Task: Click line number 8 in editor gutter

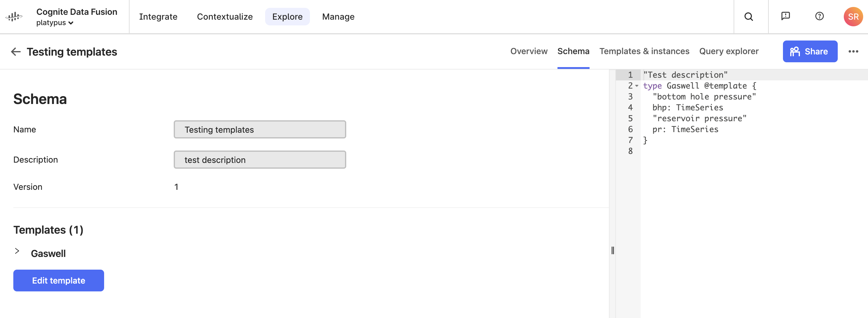Action: [x=630, y=151]
